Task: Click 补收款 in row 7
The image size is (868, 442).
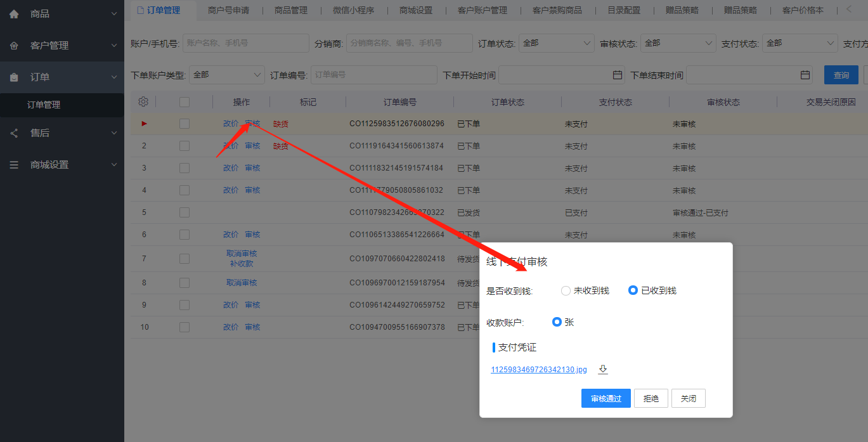Action: tap(242, 263)
